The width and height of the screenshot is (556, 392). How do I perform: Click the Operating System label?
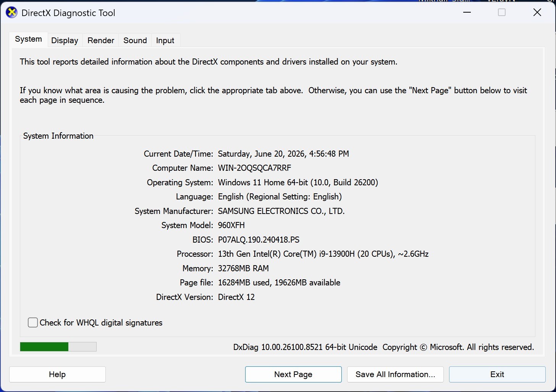tap(180, 183)
